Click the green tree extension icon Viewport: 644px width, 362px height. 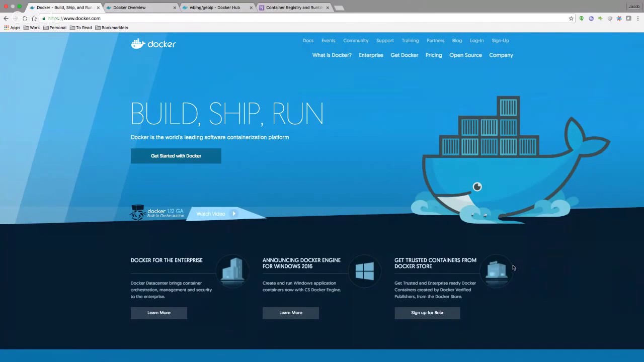(x=600, y=19)
